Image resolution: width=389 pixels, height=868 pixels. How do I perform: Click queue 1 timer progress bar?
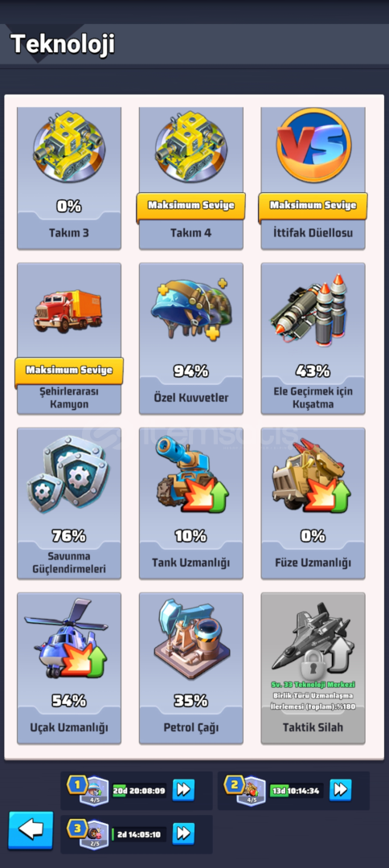139,791
